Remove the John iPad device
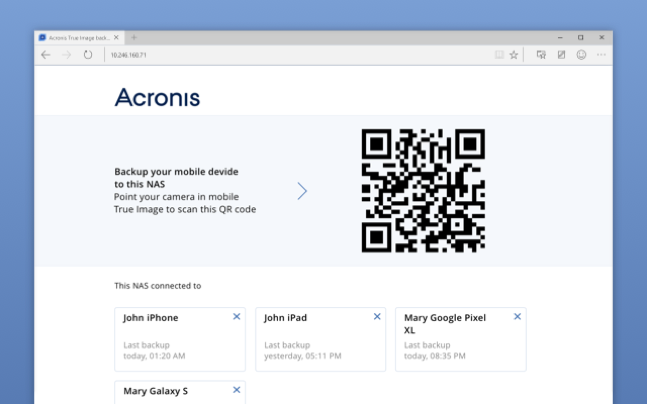Screen dimensions: 647x404 (x=377, y=317)
